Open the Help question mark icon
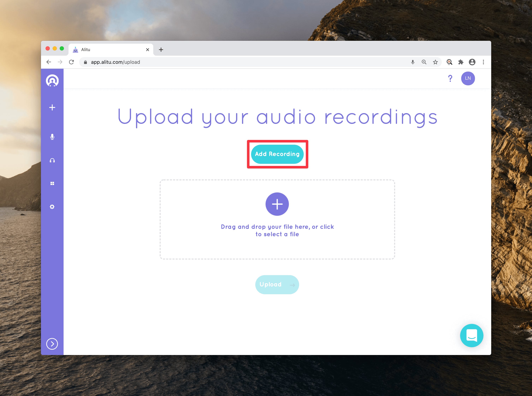Screen dimensions: 532x396 450,78
